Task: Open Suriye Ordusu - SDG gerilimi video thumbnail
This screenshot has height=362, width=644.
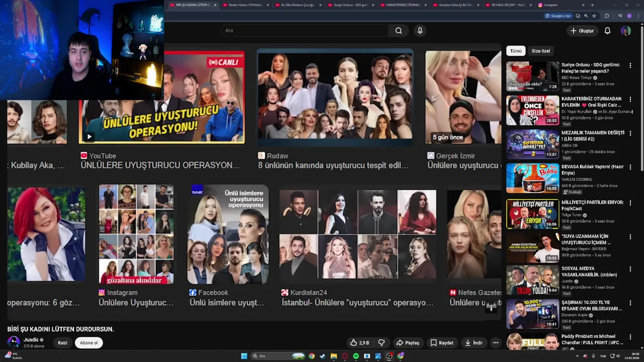Action: tap(532, 76)
